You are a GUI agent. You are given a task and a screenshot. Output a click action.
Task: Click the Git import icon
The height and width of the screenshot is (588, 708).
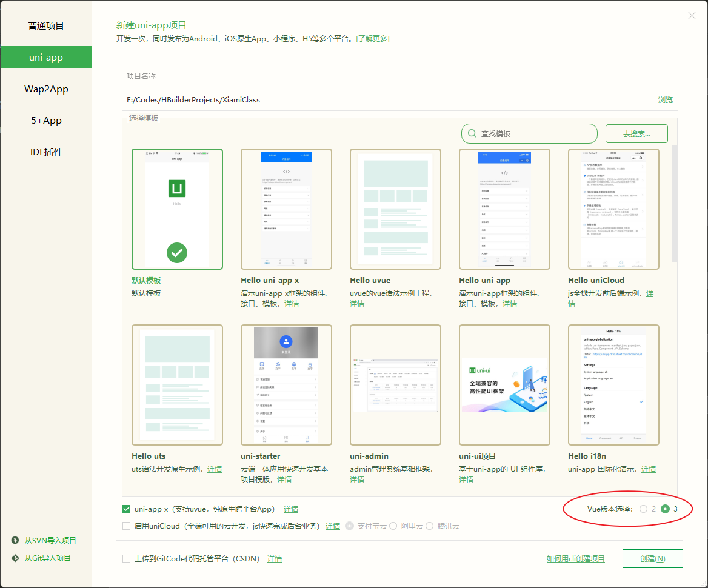pyautogui.click(x=15, y=558)
